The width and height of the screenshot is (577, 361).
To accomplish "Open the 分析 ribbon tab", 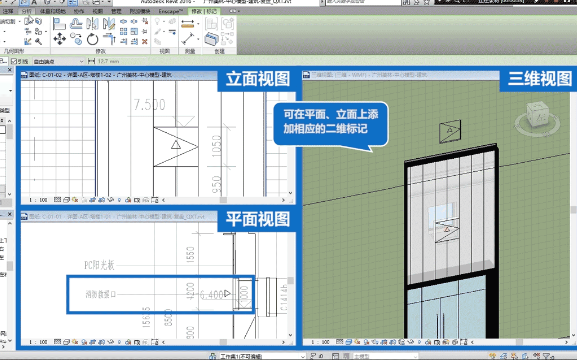I will coord(26,11).
